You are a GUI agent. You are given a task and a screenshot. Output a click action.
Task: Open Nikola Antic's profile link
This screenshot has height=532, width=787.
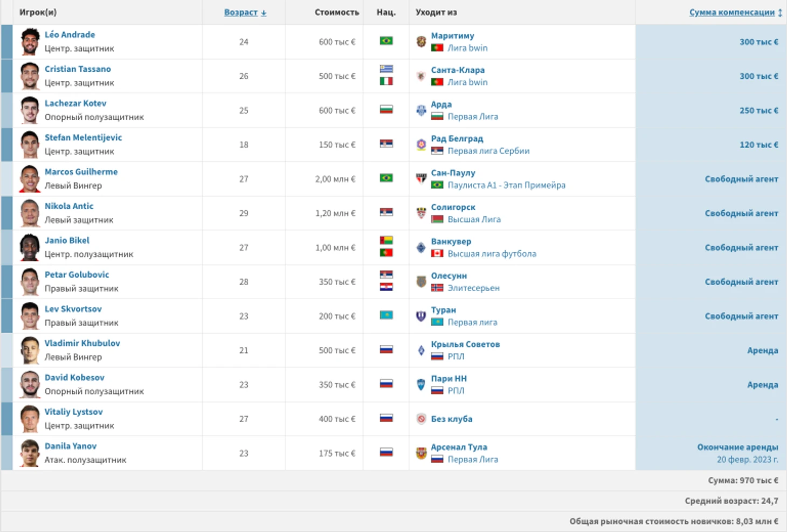69,206
